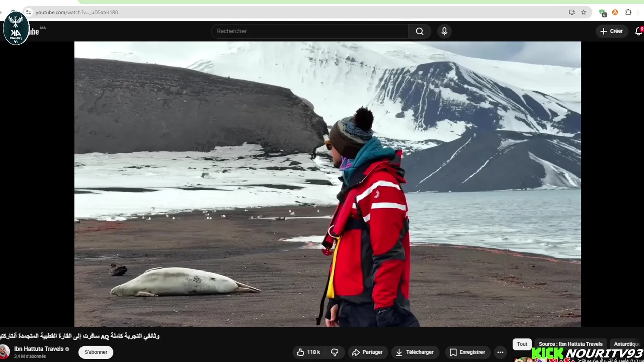Start voice search with microphone icon
The width and height of the screenshot is (644, 362).
pyautogui.click(x=444, y=31)
